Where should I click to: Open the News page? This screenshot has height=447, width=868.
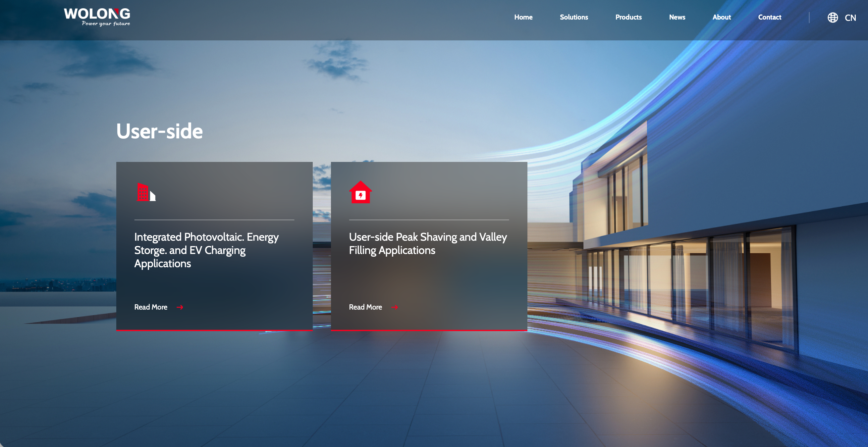[677, 17]
